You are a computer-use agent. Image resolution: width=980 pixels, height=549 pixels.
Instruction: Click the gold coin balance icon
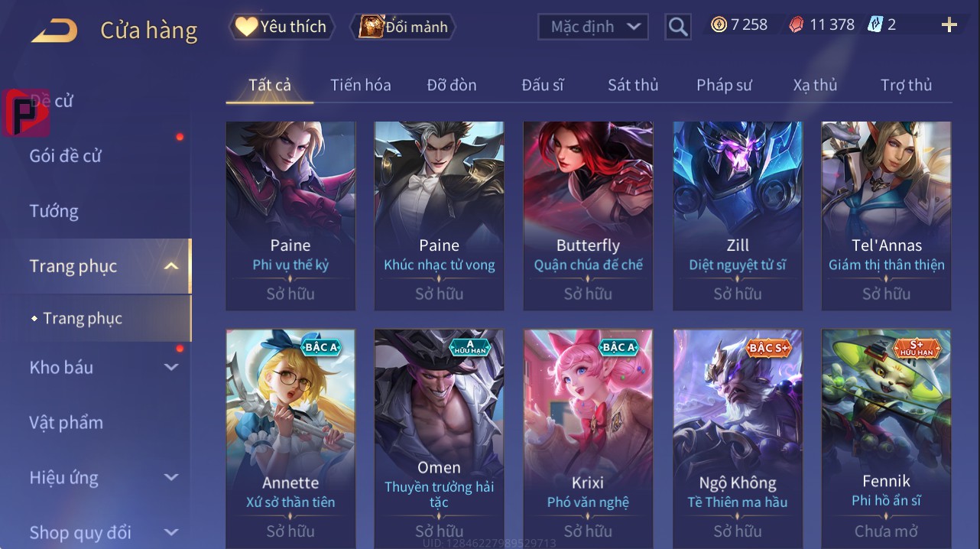(719, 24)
